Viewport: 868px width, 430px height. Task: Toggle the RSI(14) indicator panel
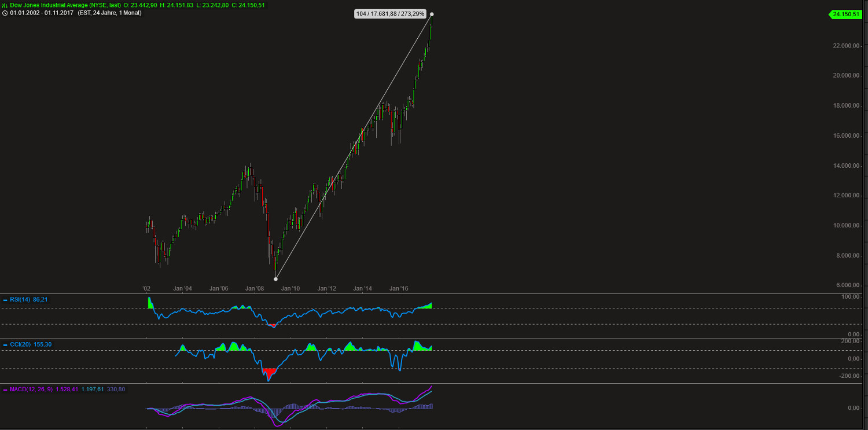[x=20, y=299]
